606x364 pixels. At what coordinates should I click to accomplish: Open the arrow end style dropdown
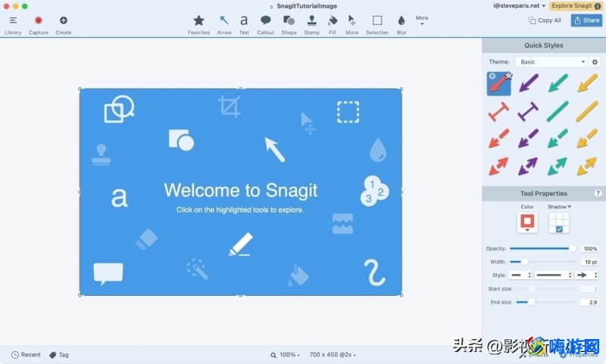pyautogui.click(x=587, y=275)
